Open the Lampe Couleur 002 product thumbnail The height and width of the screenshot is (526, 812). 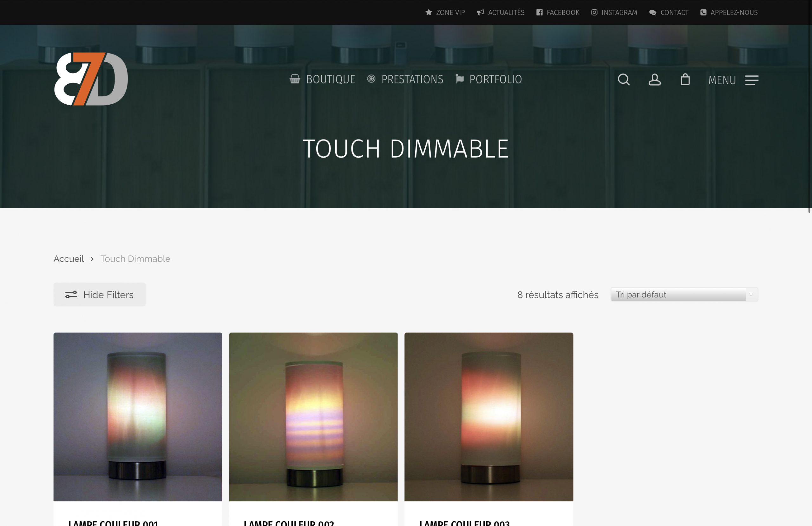(x=313, y=417)
